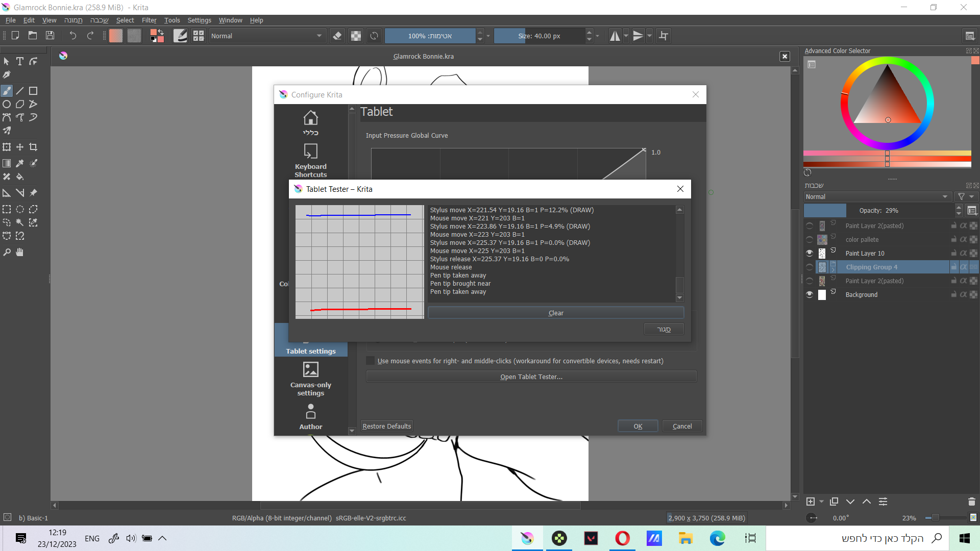Viewport: 980px width, 551px height.
Task: Select the Text tool in toolbox
Action: (x=20, y=61)
